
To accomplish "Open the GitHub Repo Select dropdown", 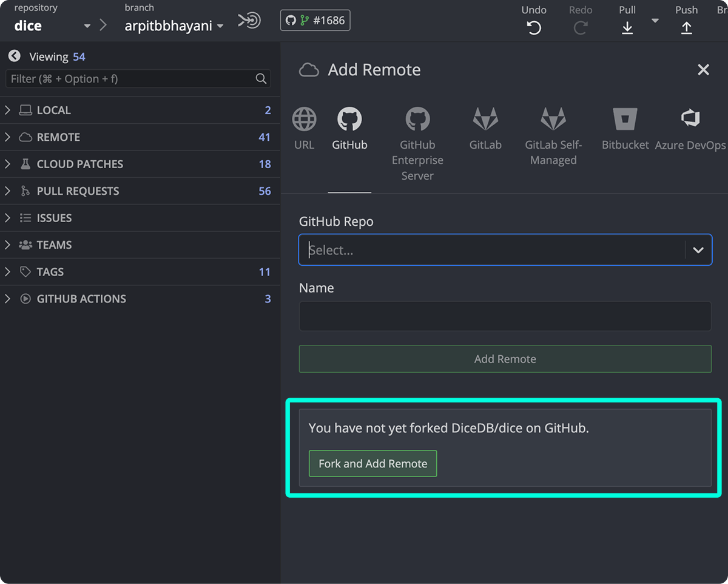I will tap(505, 250).
